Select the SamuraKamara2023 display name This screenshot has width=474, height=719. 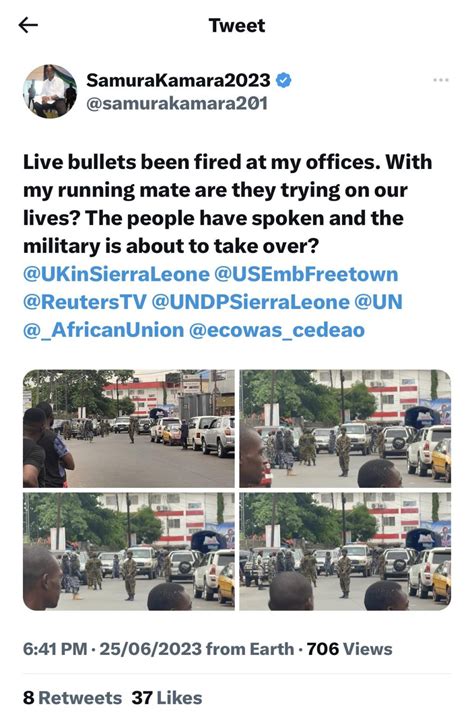178,80
